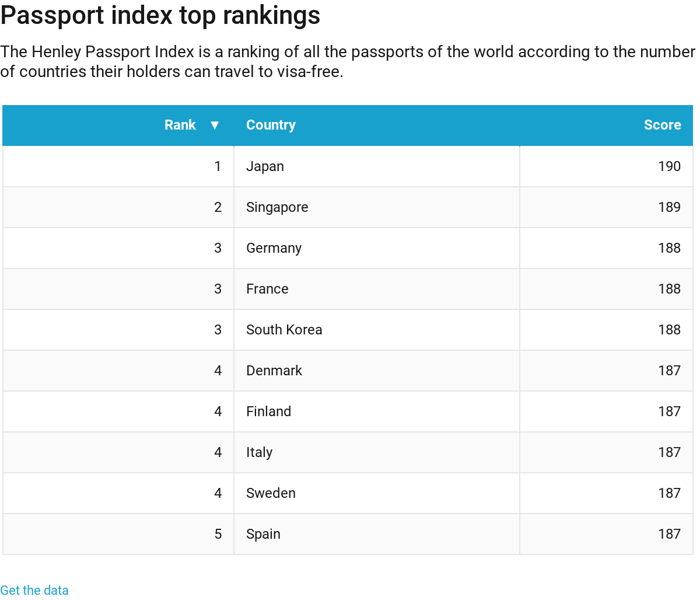
Task: Click Japan's rank number 1
Action: click(x=218, y=166)
